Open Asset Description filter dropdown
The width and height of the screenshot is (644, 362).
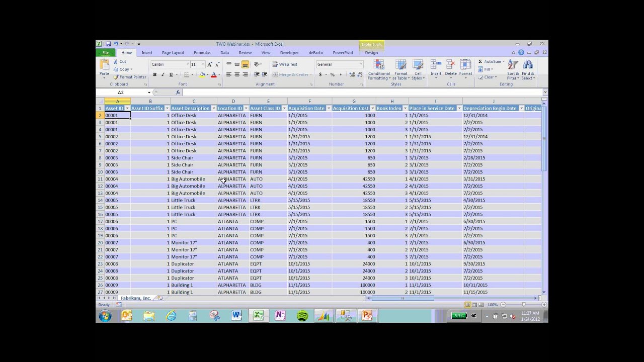coord(214,108)
